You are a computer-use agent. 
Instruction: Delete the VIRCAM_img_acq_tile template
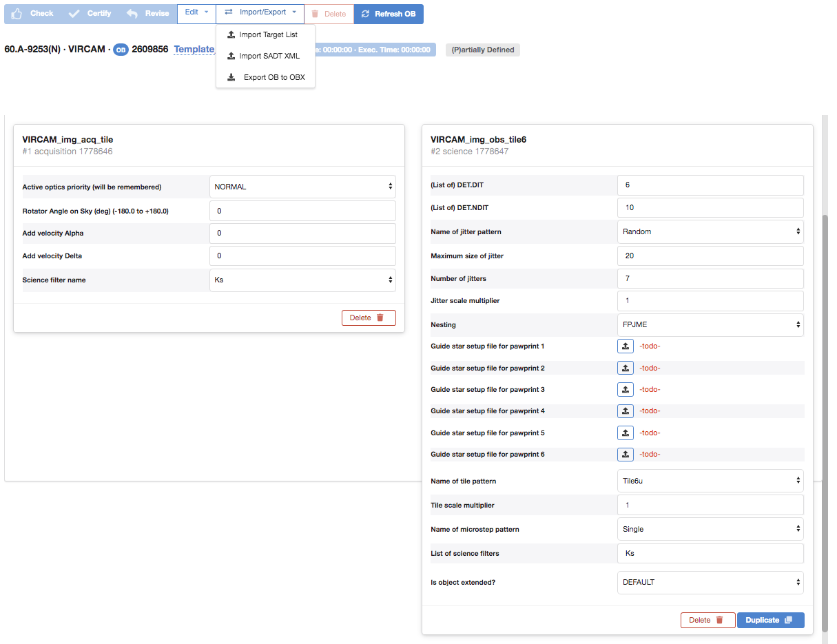369,318
